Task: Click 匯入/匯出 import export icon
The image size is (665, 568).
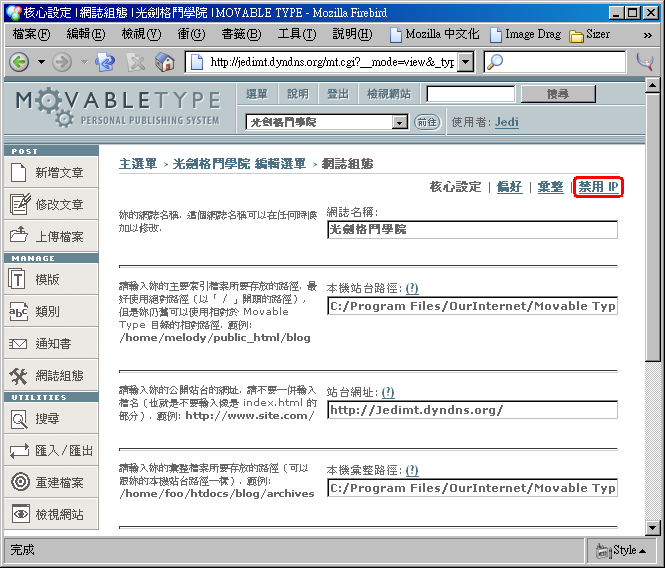Action: (x=20, y=450)
